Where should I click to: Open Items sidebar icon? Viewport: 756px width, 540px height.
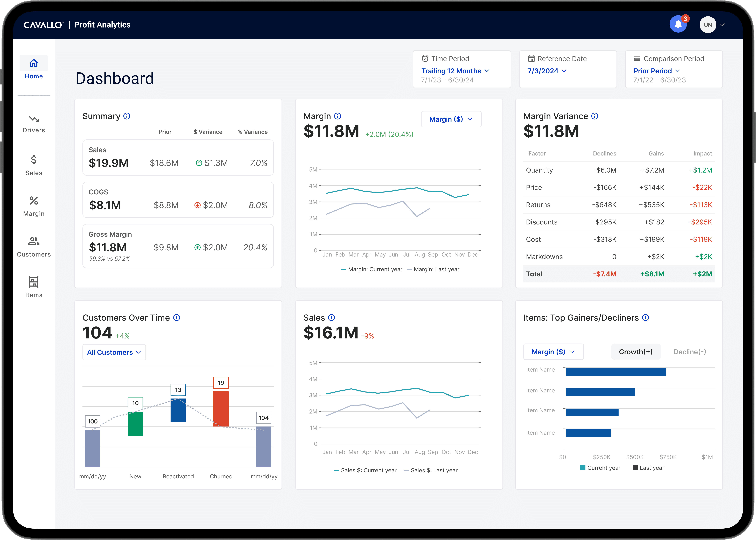click(34, 282)
